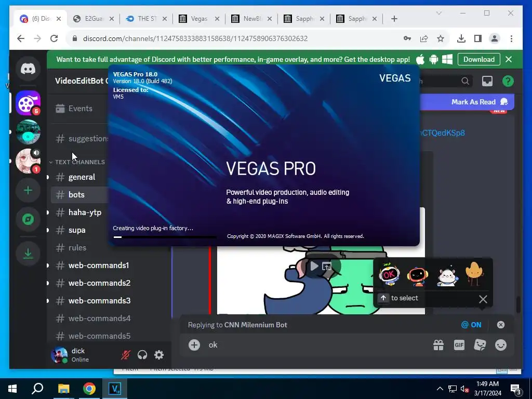Click Download desktop app button
This screenshot has width=532, height=399.
pyautogui.click(x=478, y=59)
